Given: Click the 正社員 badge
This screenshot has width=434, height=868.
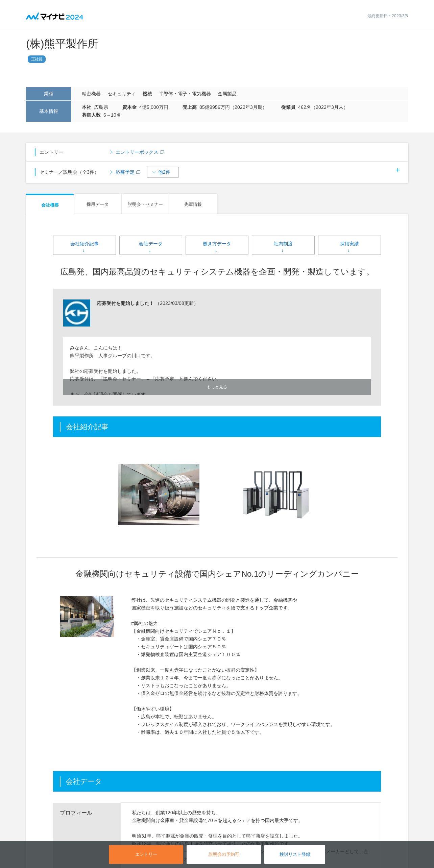Looking at the screenshot, I should pos(37,59).
